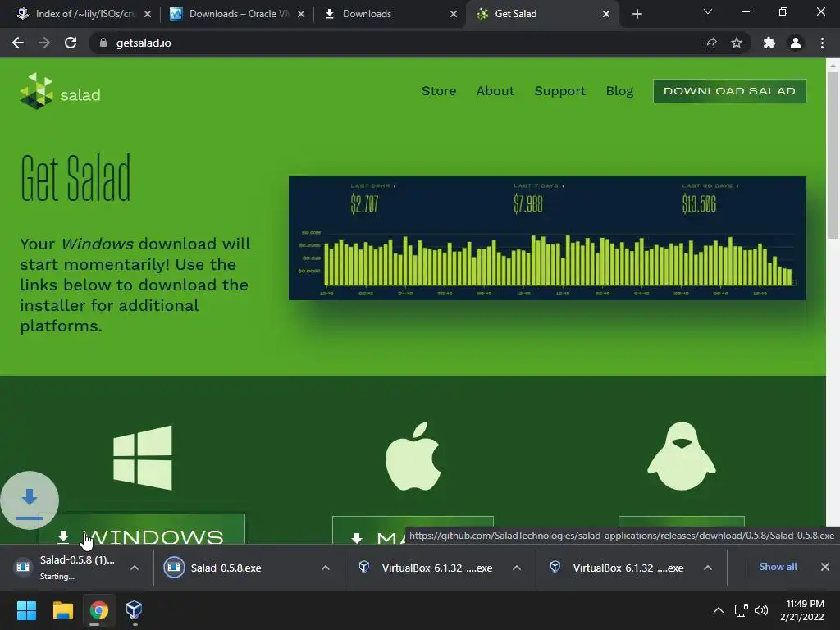Expand options for Salad-0.5.8 (1) download
This screenshot has height=630, width=840.
tap(135, 568)
